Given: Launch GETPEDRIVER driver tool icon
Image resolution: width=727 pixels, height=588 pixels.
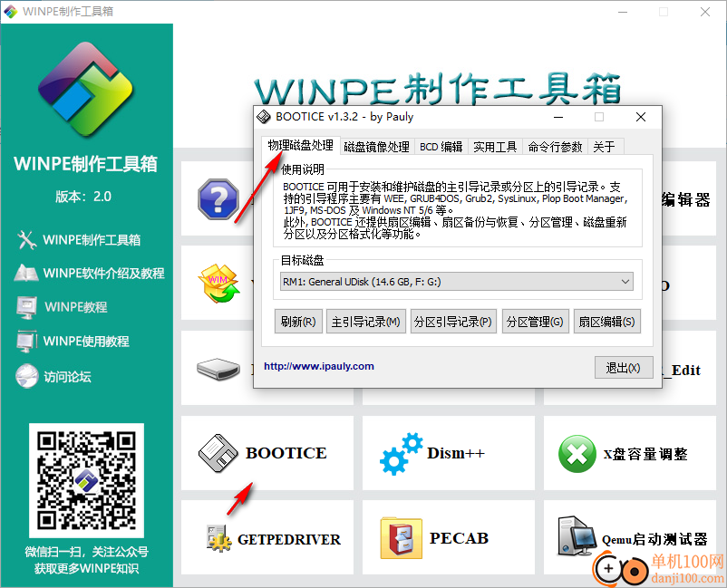Looking at the screenshot, I should [218, 538].
